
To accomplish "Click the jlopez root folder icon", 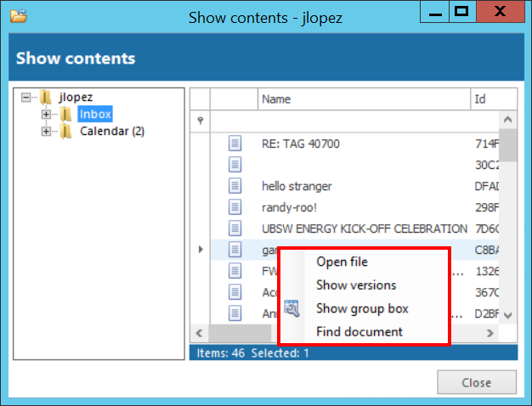I will (x=46, y=97).
